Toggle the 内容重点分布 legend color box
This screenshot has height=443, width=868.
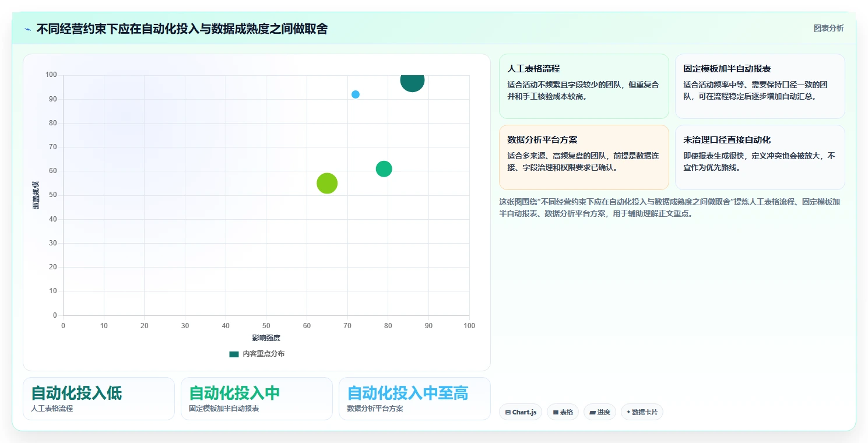coord(234,354)
